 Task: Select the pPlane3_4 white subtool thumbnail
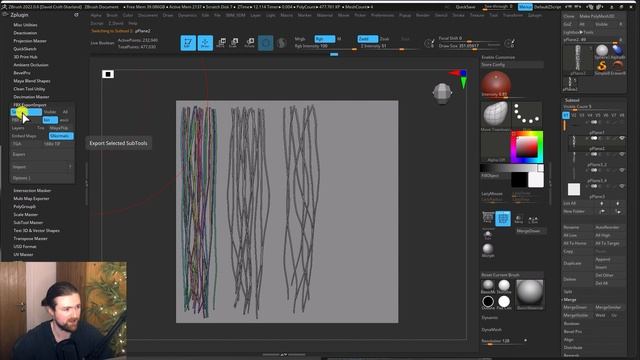(573, 189)
